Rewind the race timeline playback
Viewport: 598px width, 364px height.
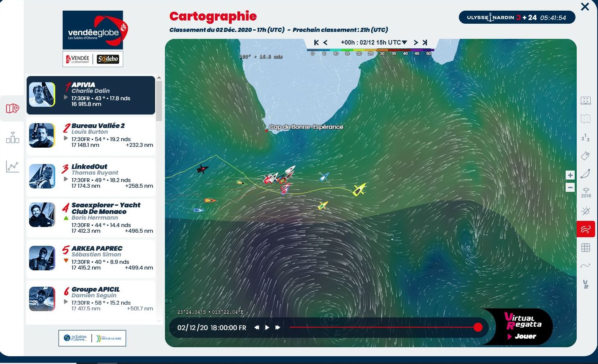[x=257, y=328]
